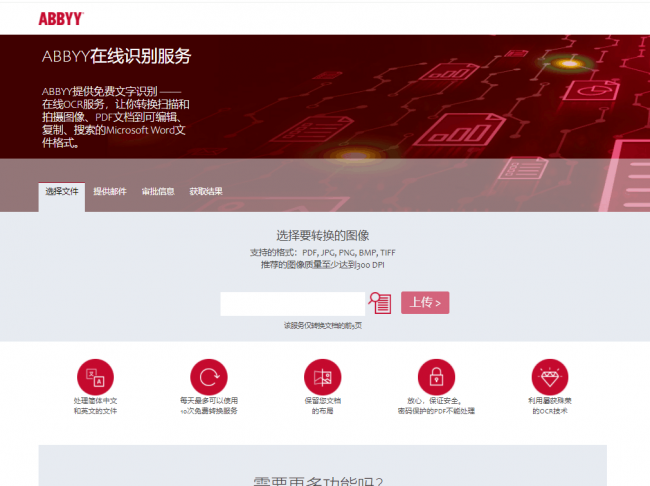Click the ABBYY logo in the header
The width and height of the screenshot is (650, 486).
[x=61, y=19]
